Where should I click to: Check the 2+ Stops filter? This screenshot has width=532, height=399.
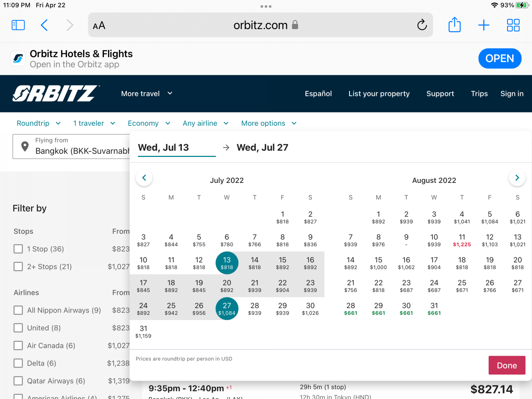pos(18,267)
